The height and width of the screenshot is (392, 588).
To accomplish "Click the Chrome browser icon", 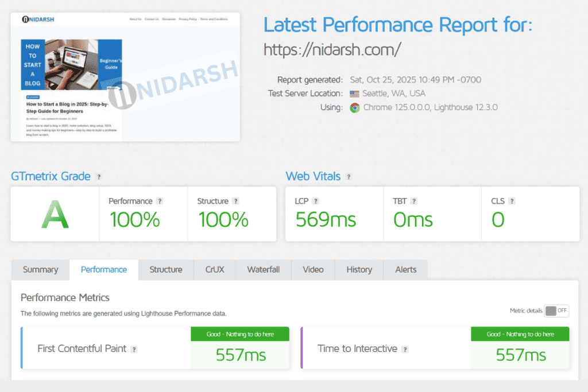I will coord(354,107).
